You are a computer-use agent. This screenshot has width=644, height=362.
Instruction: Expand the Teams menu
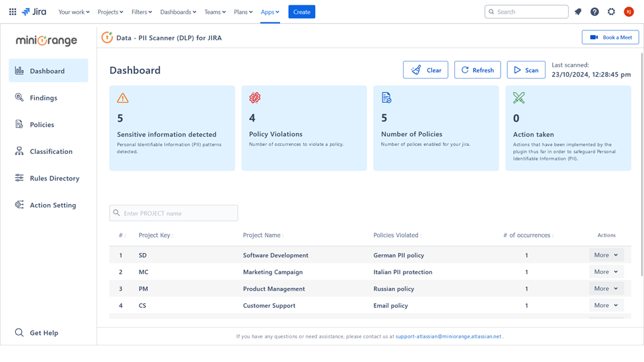(215, 12)
